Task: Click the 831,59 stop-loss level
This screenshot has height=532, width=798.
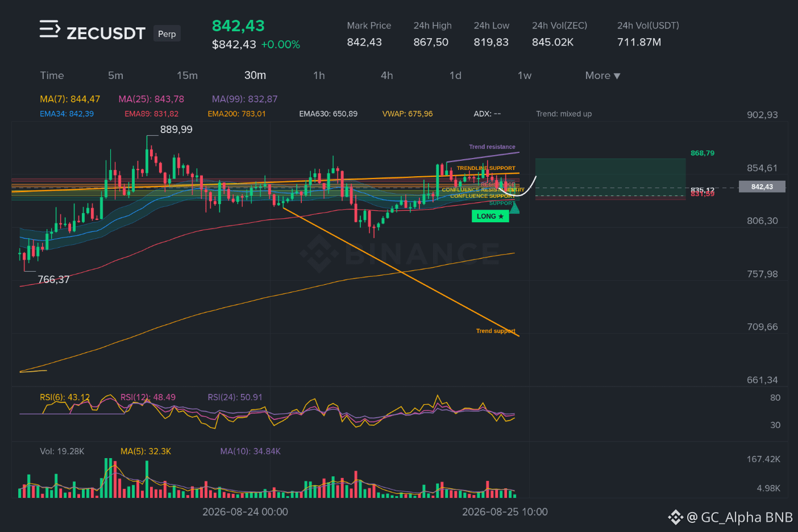Action: (703, 194)
